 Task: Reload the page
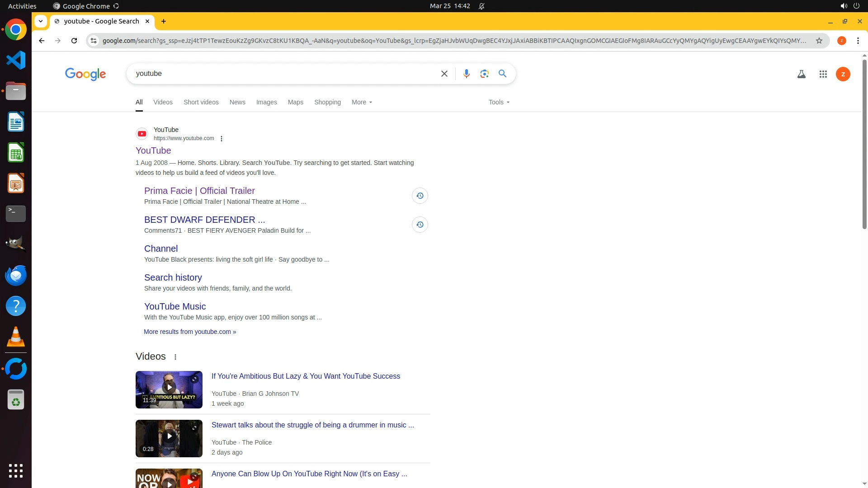[74, 41]
